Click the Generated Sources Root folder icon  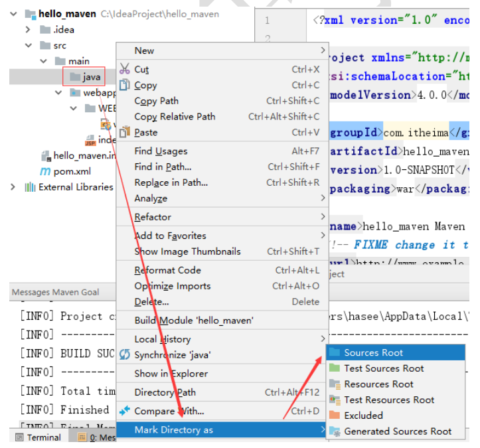coord(335,431)
